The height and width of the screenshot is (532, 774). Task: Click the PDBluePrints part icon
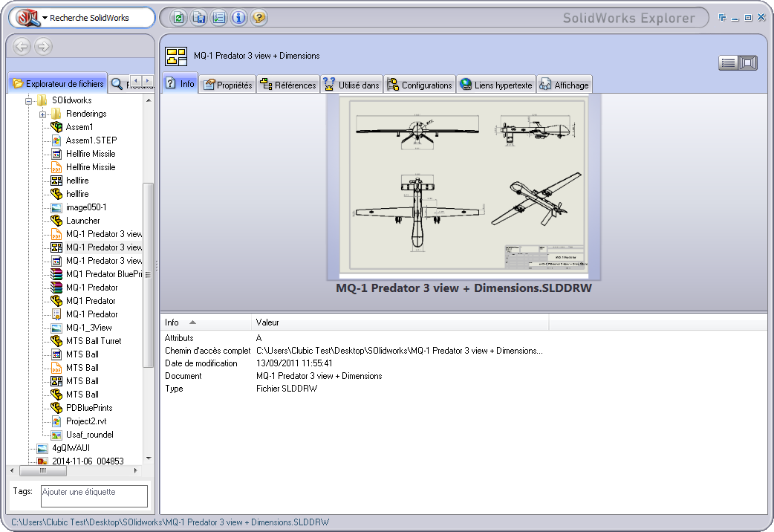coord(56,408)
